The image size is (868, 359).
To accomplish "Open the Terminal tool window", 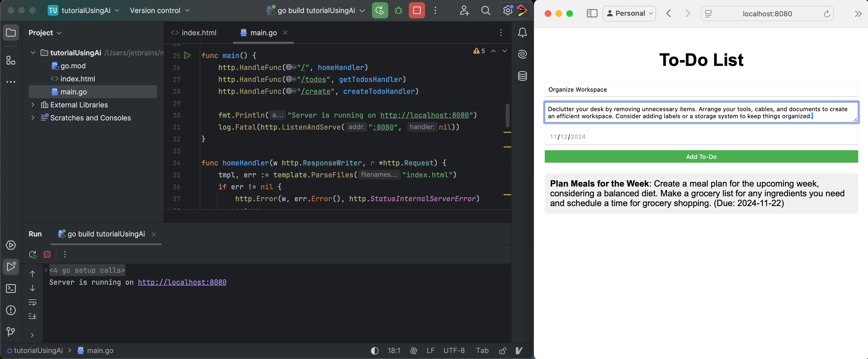I will point(11,289).
